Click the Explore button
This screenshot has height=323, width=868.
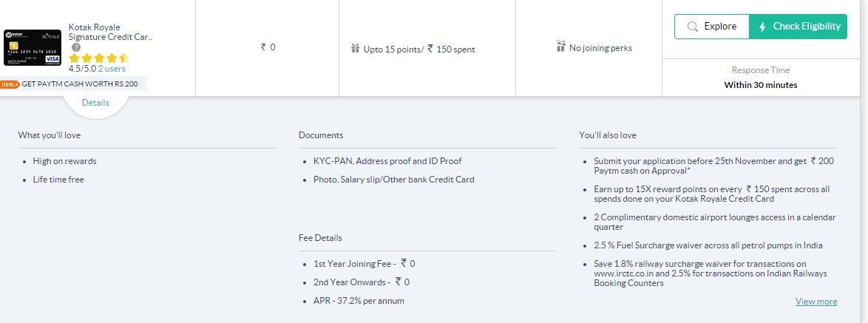click(711, 27)
